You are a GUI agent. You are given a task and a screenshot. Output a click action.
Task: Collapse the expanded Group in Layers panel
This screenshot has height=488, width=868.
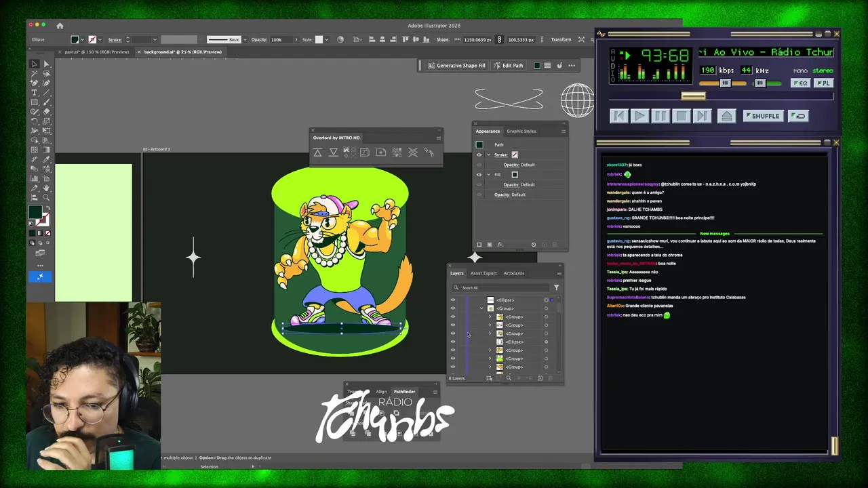coord(481,308)
